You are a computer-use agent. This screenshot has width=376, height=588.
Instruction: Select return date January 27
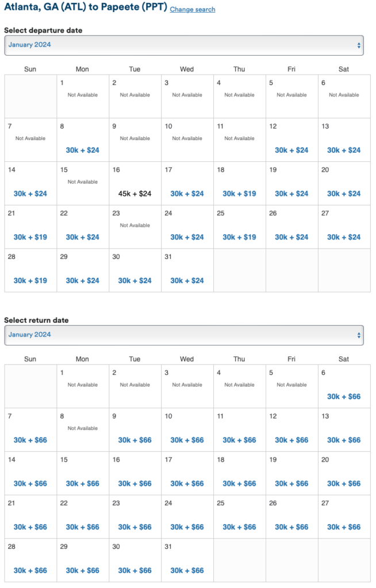(x=344, y=527)
